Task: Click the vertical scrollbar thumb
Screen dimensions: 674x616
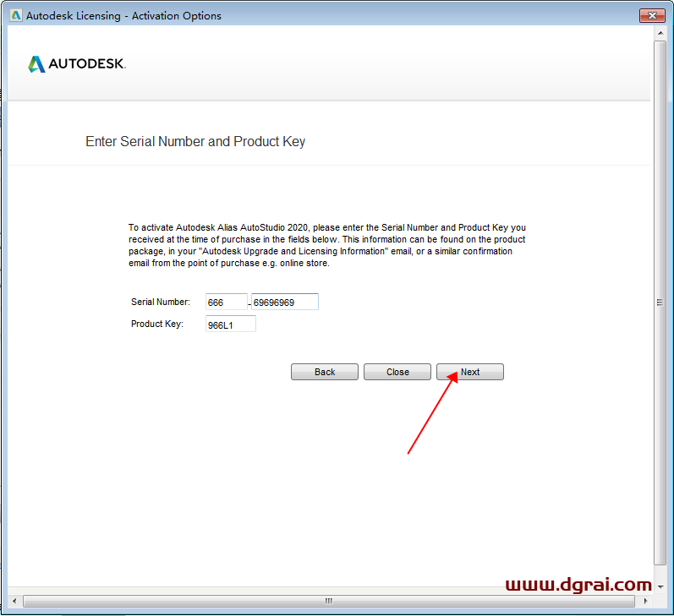Action: (x=660, y=303)
